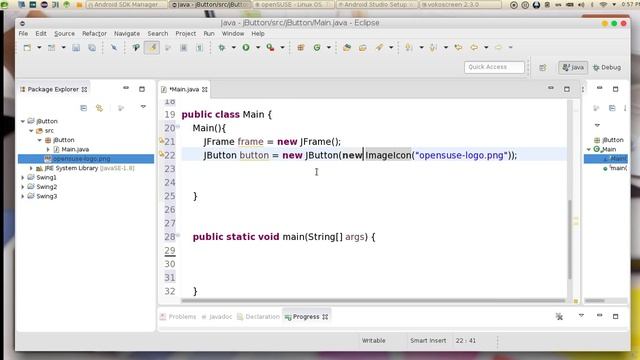This screenshot has width=640, height=360.
Task: Click the Back navigation arrow icon
Action: point(474,48)
